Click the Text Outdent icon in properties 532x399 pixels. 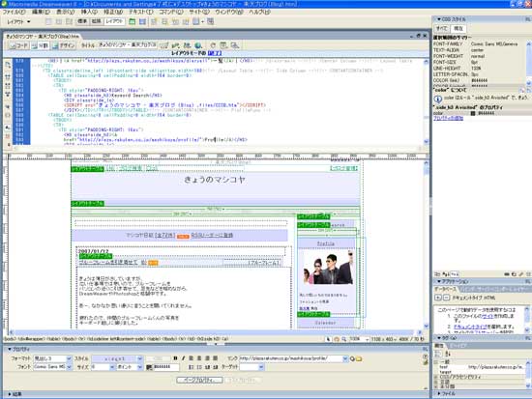[207, 367]
